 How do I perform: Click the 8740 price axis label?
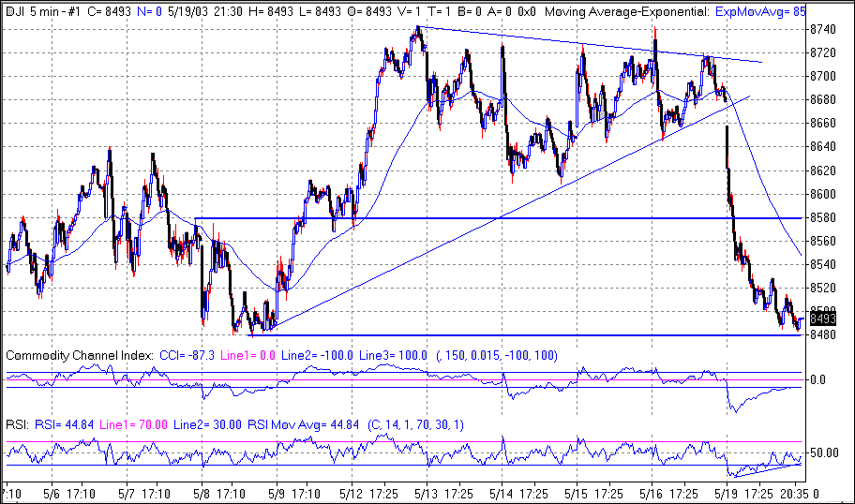tap(823, 29)
